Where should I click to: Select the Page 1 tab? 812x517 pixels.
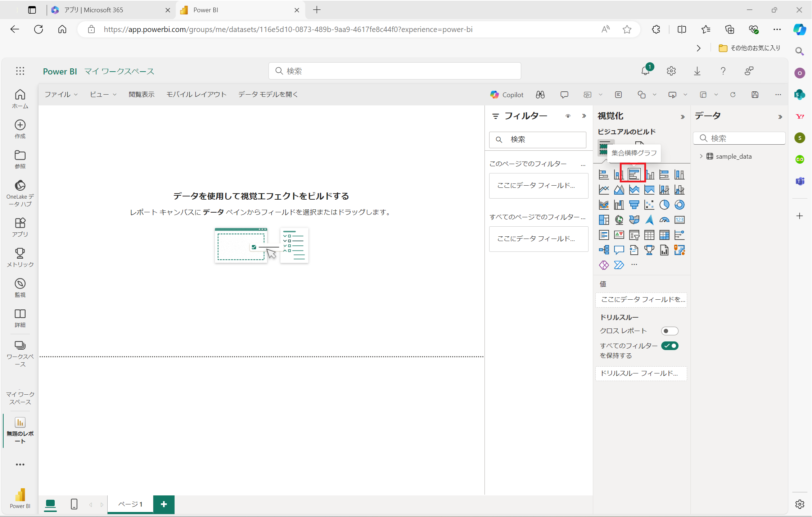(130, 504)
